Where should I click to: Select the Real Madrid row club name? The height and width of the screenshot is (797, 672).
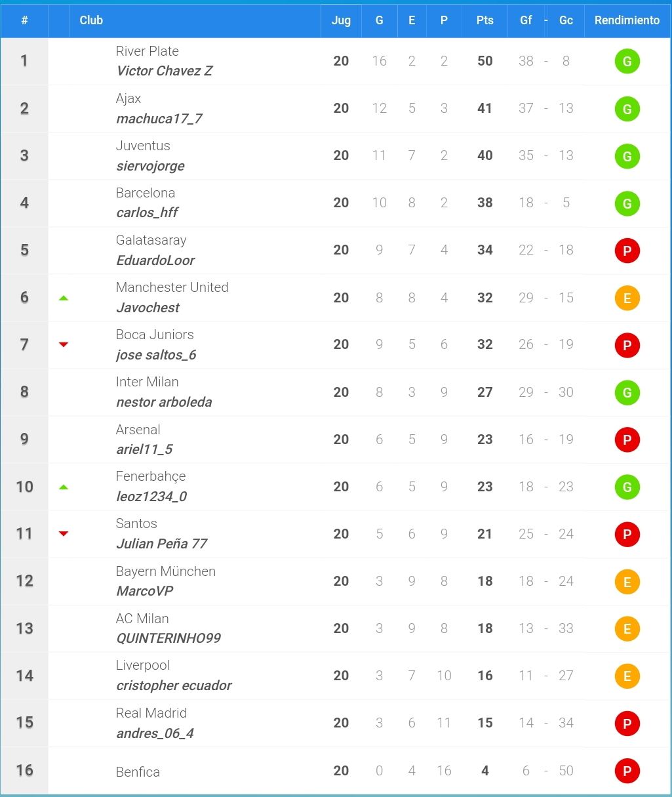tap(151, 713)
